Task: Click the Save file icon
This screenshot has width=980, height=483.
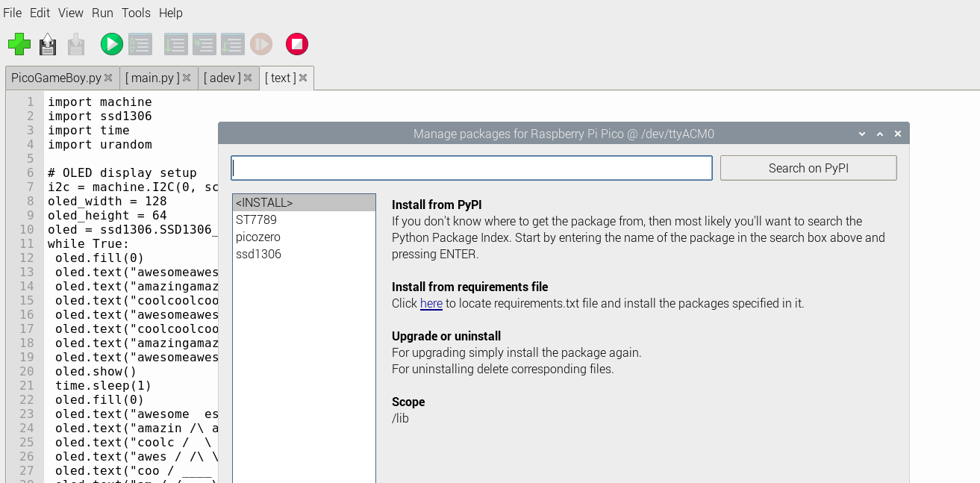Action: point(76,44)
